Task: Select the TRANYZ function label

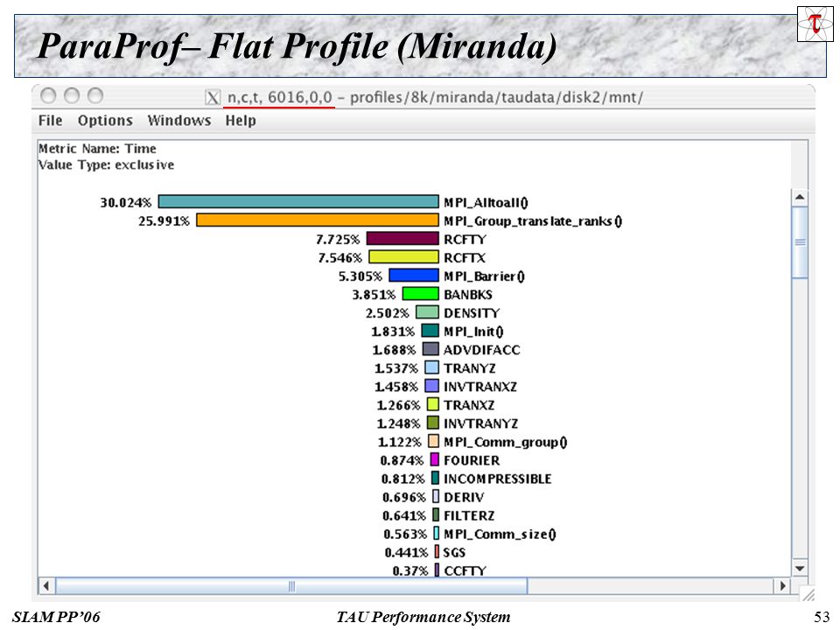Action: click(x=470, y=368)
